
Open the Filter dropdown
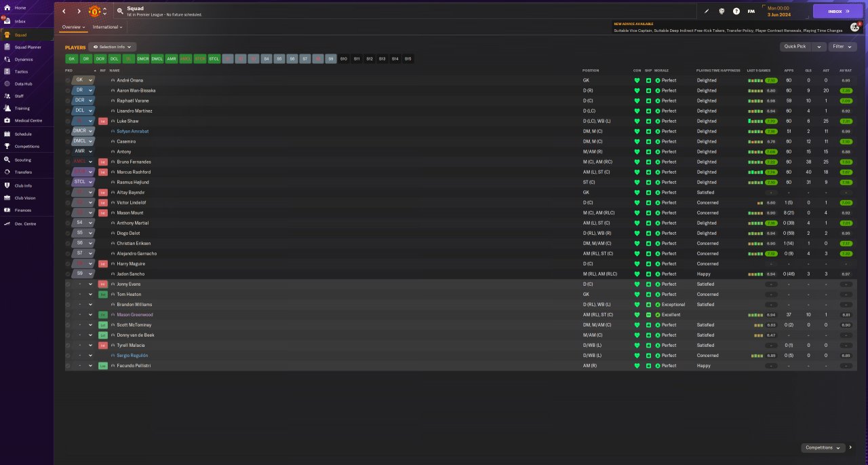[x=842, y=47]
